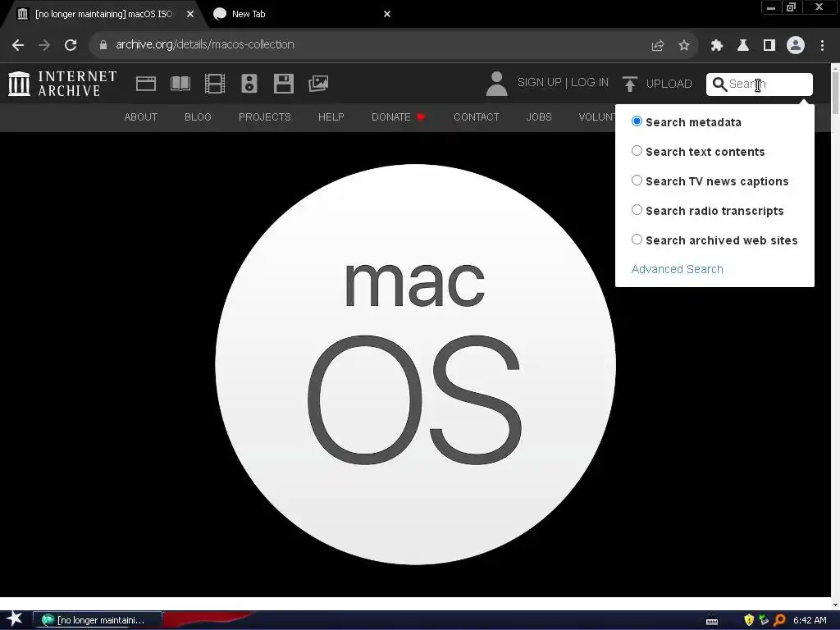Screen dimensions: 840x630
Task: Open the ABOUT menu item
Action: [141, 116]
